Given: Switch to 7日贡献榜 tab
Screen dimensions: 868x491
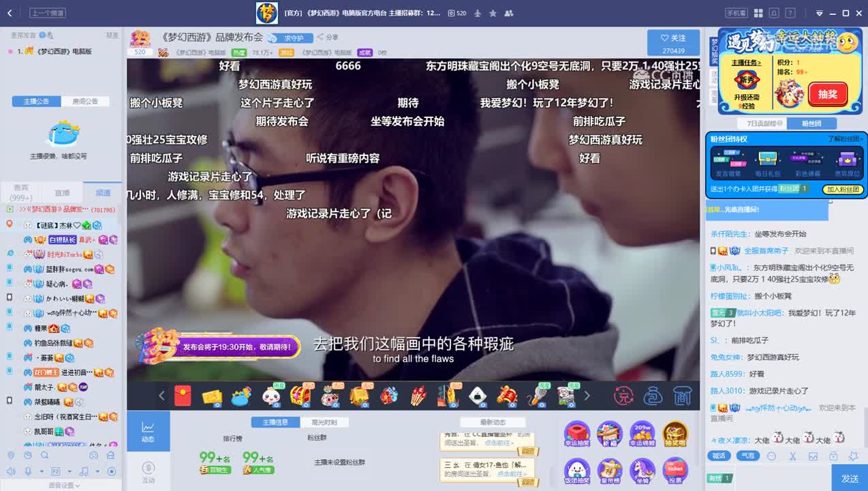Looking at the screenshot, I should click(762, 123).
